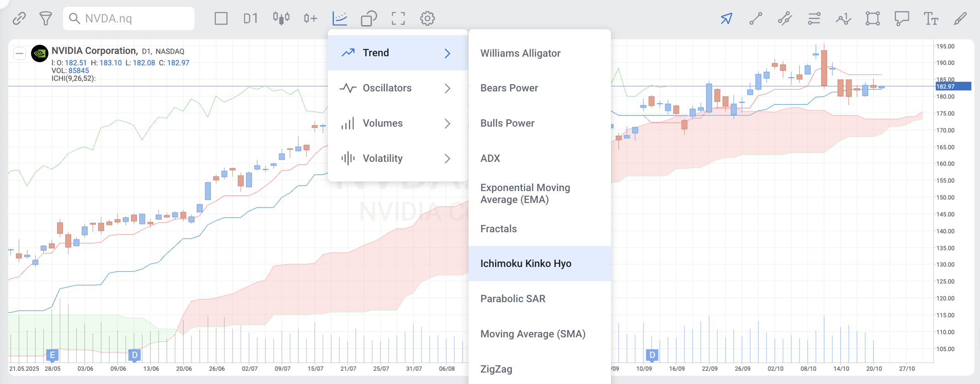
Task: Open the Oscillators indicators category
Action: pyautogui.click(x=398, y=88)
